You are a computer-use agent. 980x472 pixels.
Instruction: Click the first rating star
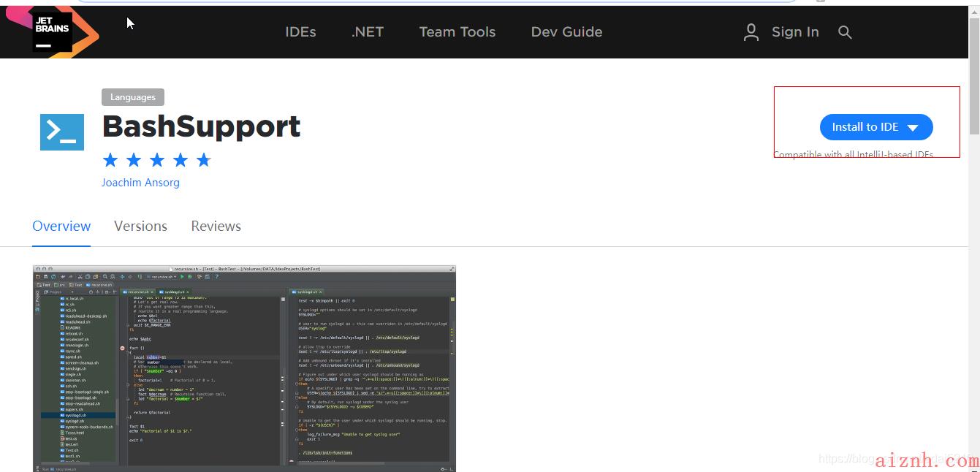[x=110, y=160]
